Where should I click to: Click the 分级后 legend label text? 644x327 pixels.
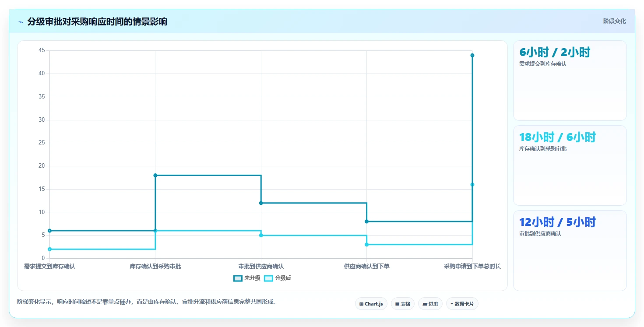tap(283, 278)
